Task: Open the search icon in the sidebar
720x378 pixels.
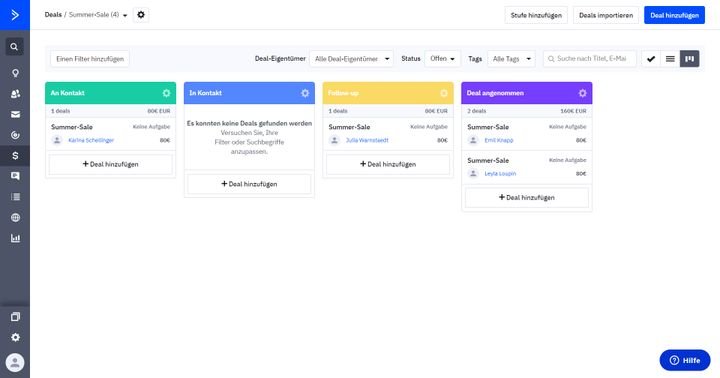Action: coord(15,46)
